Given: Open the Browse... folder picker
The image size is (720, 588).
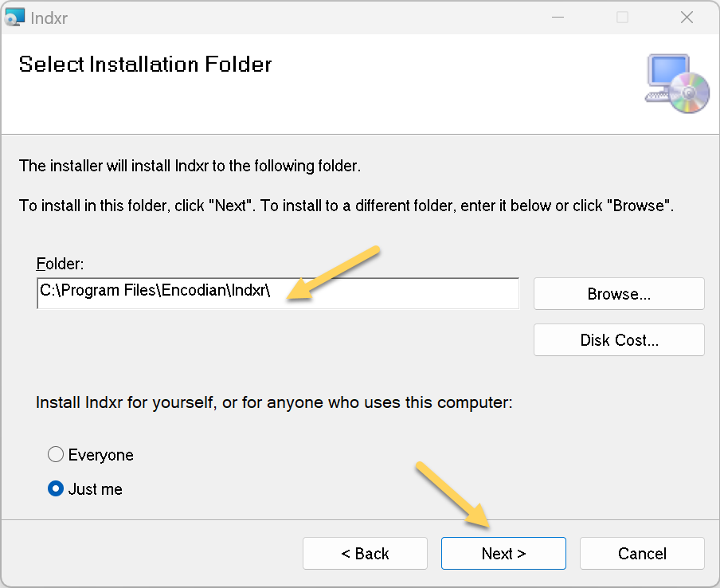Looking at the screenshot, I should point(619,293).
